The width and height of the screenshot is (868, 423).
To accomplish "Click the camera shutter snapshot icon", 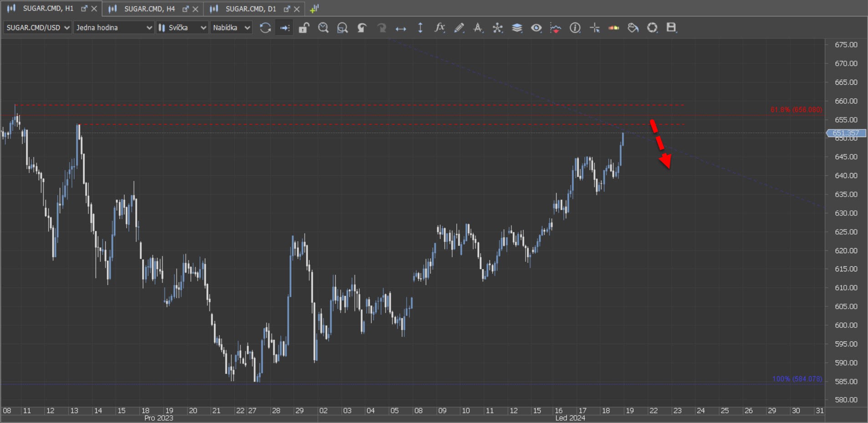I will point(653,28).
